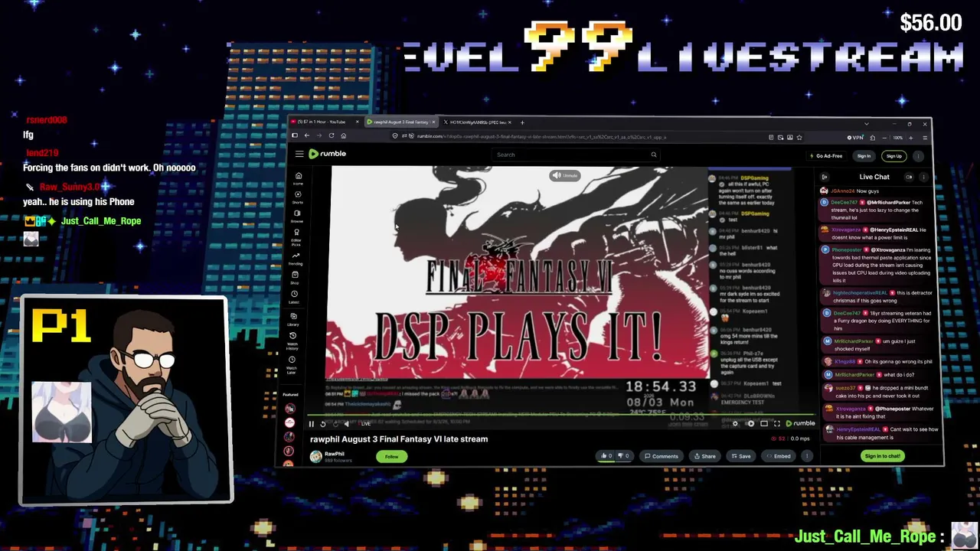Open the RawPhil channel avatar
980x551 pixels.
[x=316, y=456]
